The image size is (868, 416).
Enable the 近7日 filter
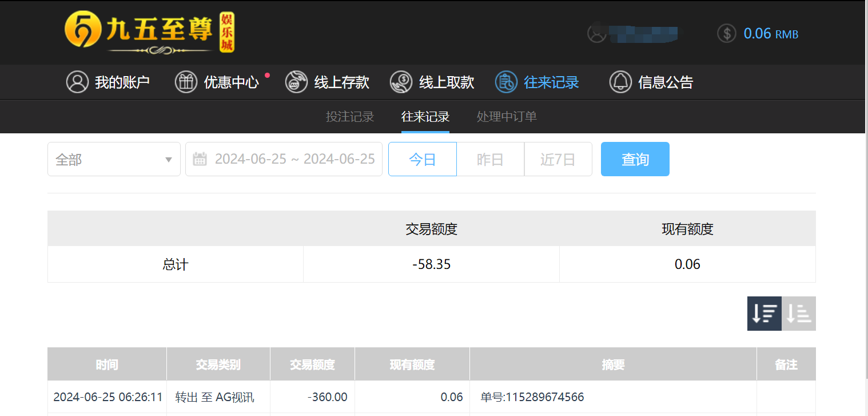click(x=558, y=159)
